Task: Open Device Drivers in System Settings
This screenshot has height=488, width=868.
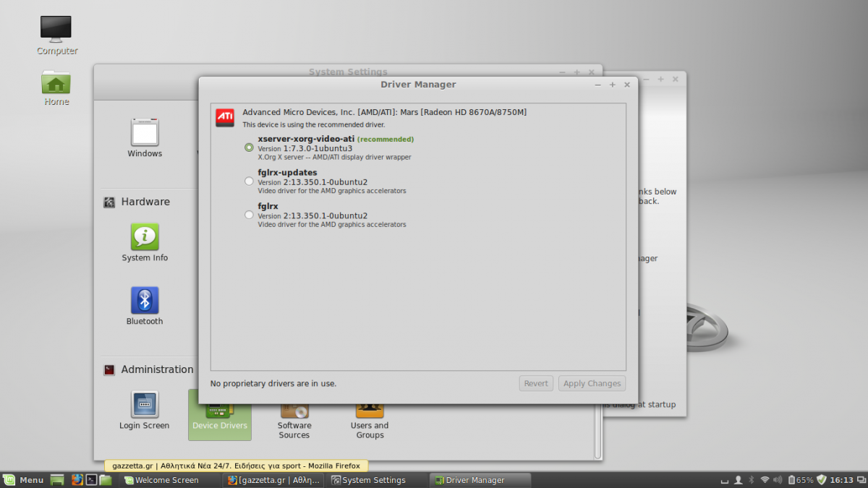Action: click(220, 415)
